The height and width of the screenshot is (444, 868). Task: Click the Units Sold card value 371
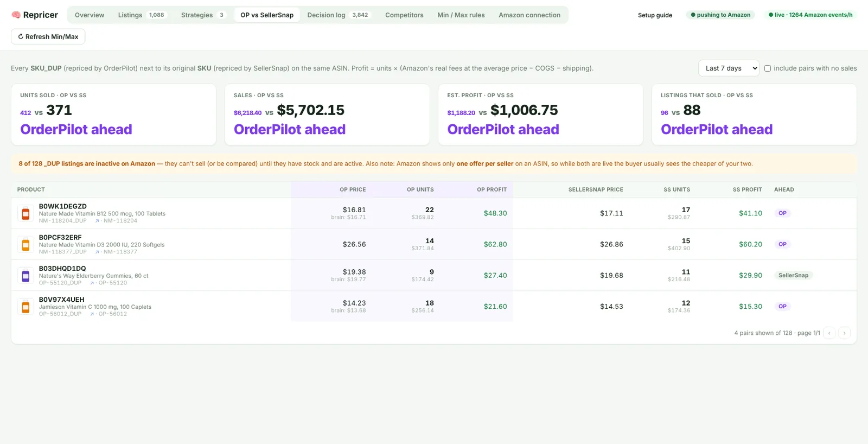tap(59, 110)
